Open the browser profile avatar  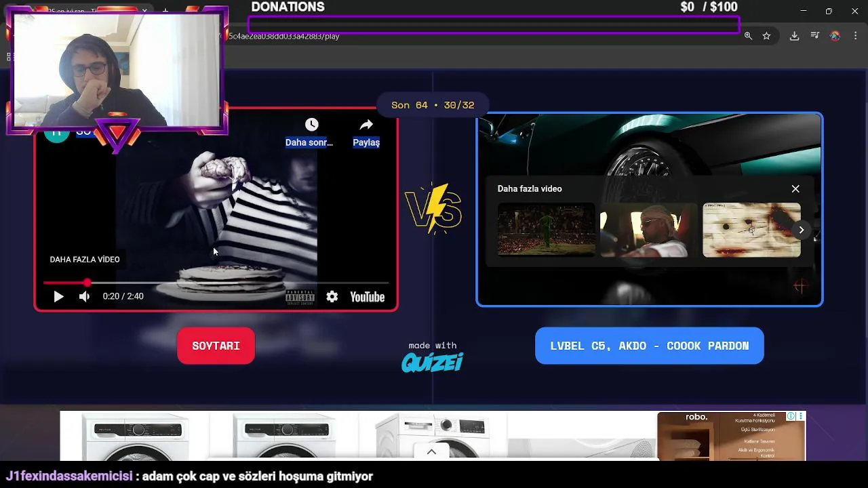(835, 35)
